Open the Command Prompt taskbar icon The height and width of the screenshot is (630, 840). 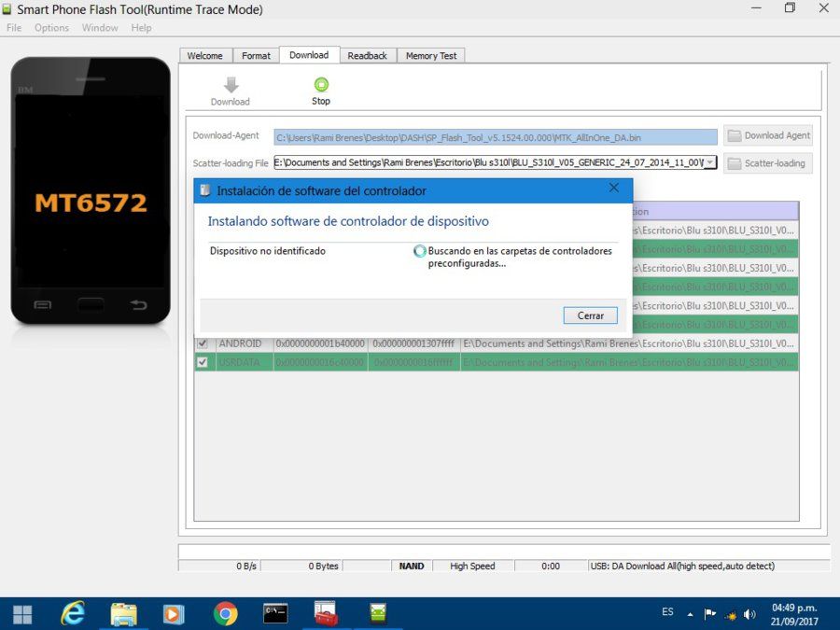pyautogui.click(x=275, y=613)
